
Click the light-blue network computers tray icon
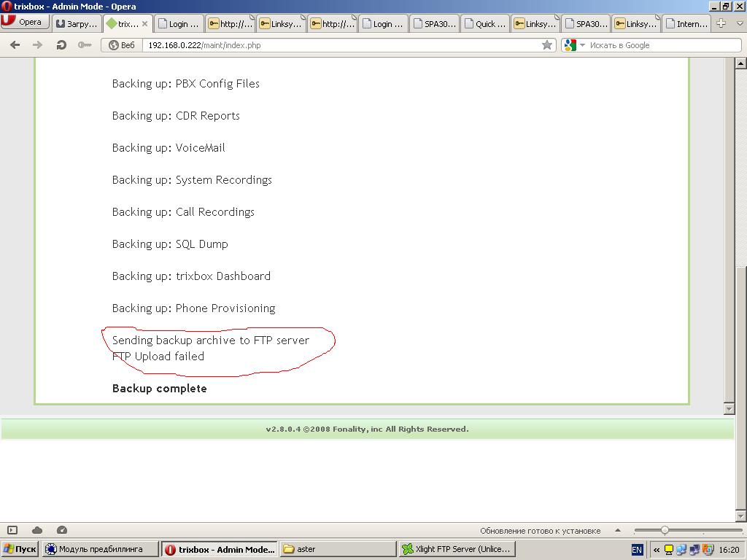pos(682,550)
